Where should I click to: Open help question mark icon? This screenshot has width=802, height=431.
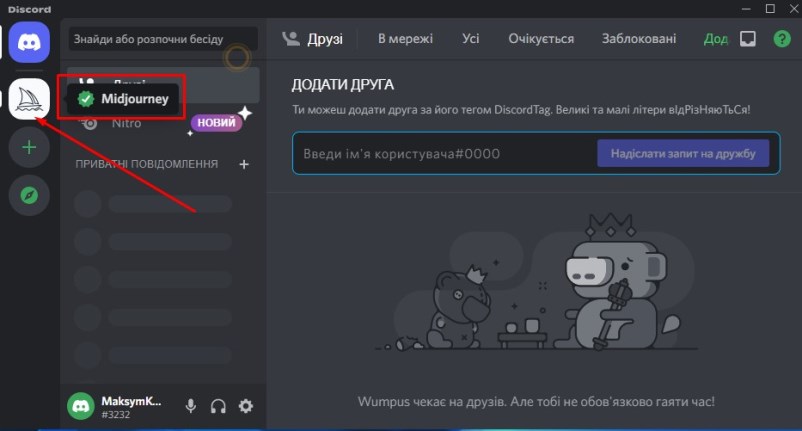[x=782, y=39]
